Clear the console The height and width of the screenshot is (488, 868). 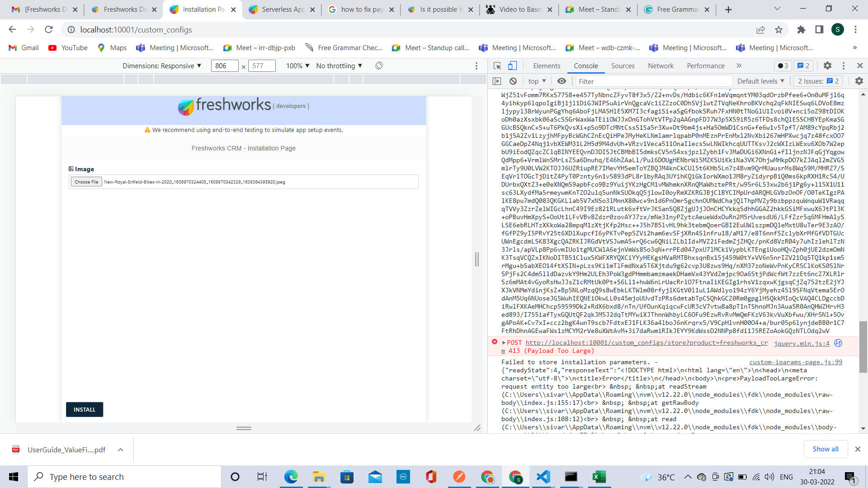[513, 81]
